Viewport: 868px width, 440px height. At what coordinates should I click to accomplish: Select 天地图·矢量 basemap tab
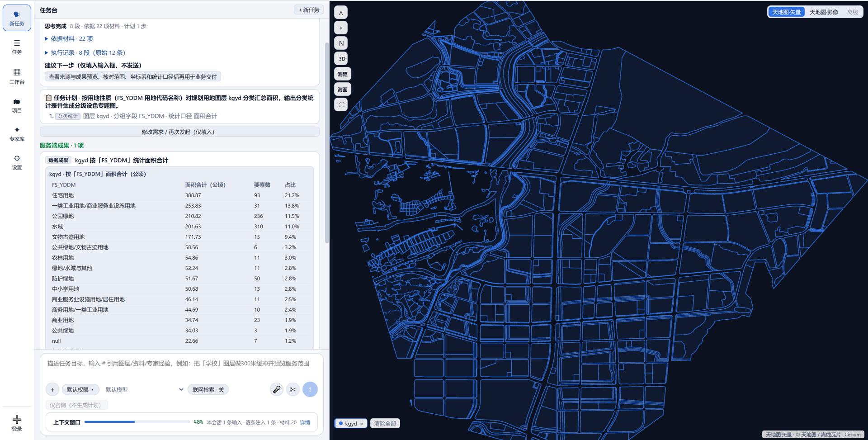(786, 12)
